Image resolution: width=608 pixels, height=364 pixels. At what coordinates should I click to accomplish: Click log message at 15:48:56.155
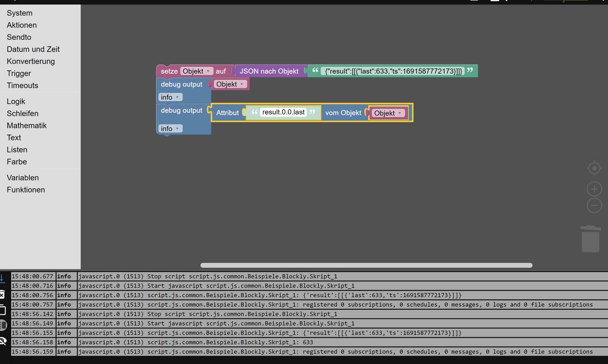(x=343, y=333)
